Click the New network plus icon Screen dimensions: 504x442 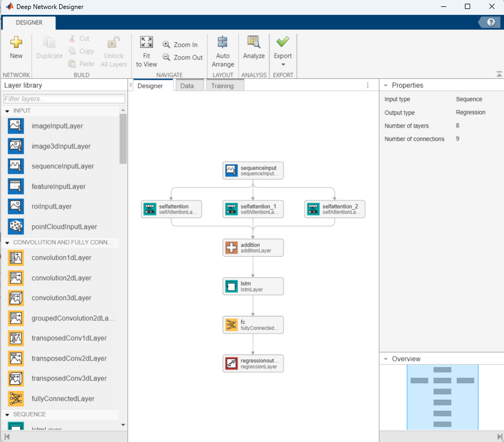pyautogui.click(x=16, y=42)
